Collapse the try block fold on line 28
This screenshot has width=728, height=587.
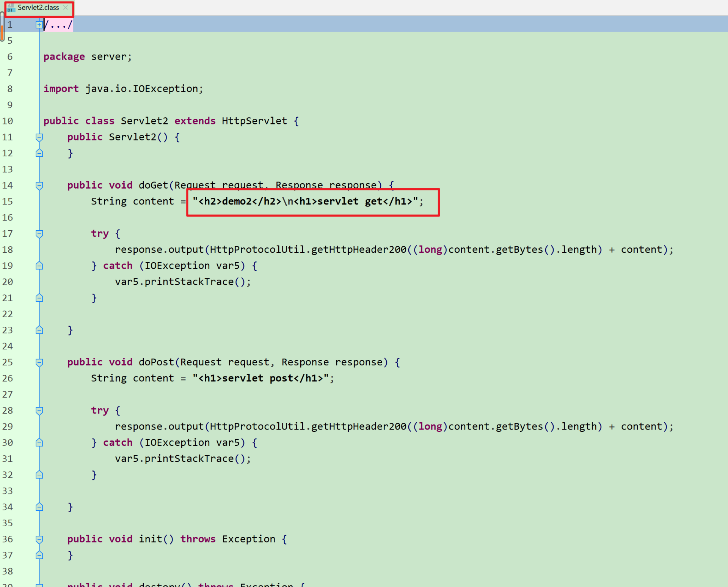pos(39,410)
